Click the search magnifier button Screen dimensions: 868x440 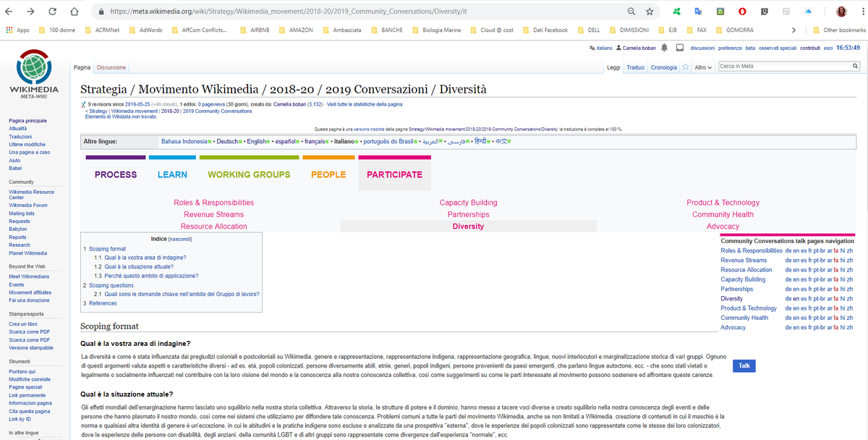point(856,67)
